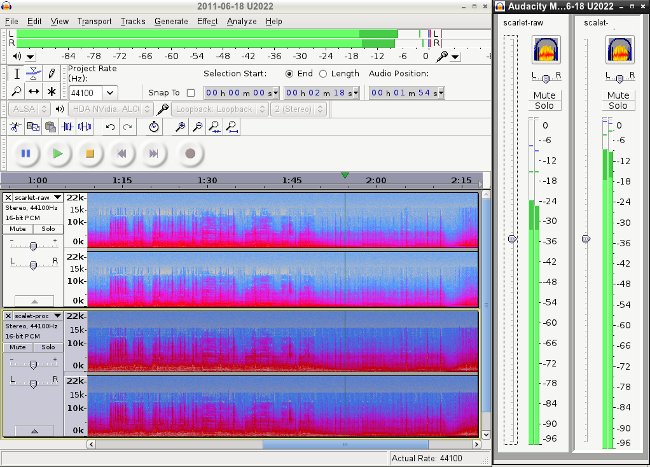
Task: Select the Envelope tool
Action: tap(34, 74)
